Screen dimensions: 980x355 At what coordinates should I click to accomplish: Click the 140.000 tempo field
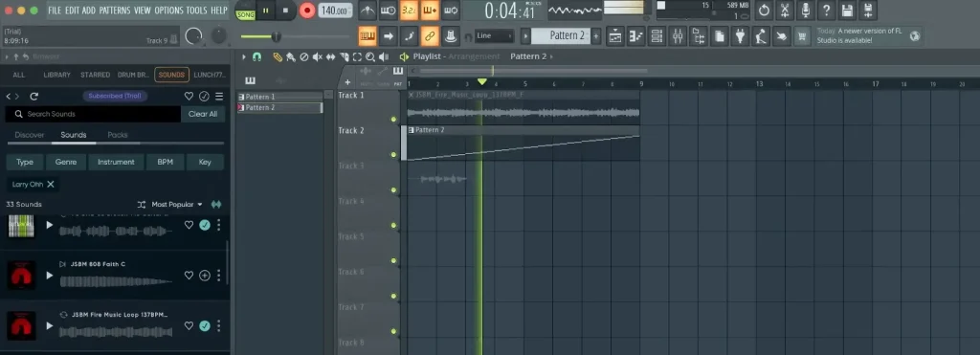(335, 10)
